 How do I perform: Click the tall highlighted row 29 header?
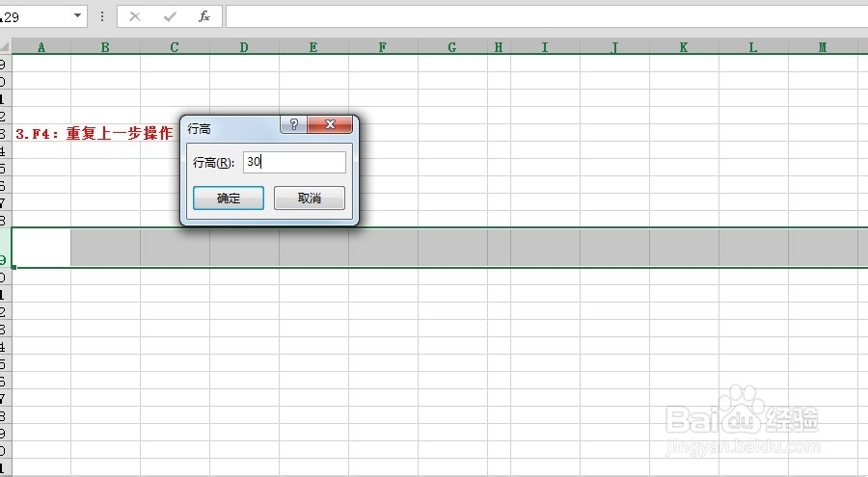pyautogui.click(x=5, y=248)
